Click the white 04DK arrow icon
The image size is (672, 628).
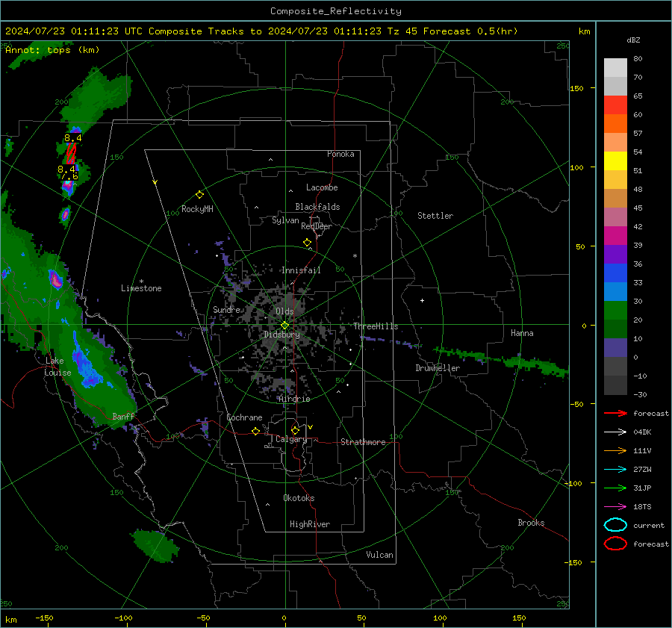coord(615,432)
